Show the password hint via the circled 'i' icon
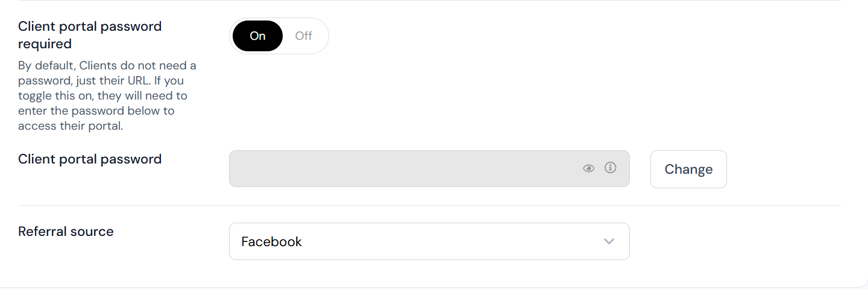The image size is (868, 289). tap(611, 168)
